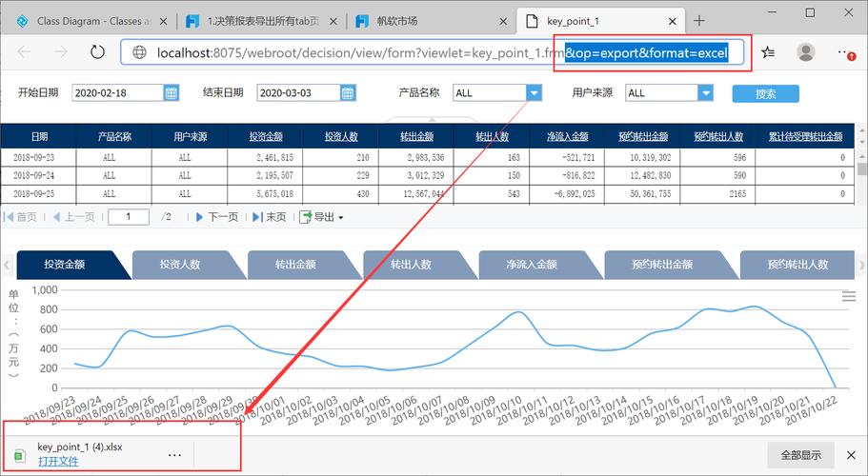Go to 上一页 previous page
The image size is (868, 476).
pos(73,217)
